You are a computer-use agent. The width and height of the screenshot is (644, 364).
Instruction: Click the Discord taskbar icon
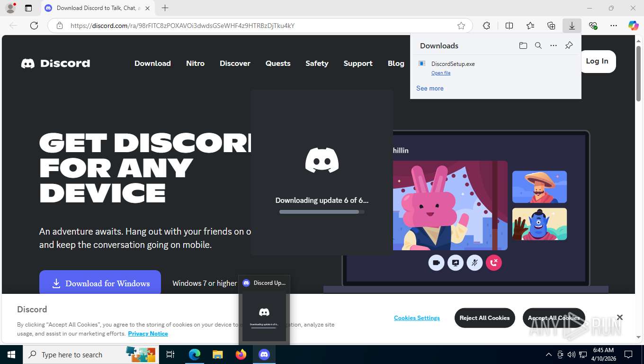[x=264, y=355]
